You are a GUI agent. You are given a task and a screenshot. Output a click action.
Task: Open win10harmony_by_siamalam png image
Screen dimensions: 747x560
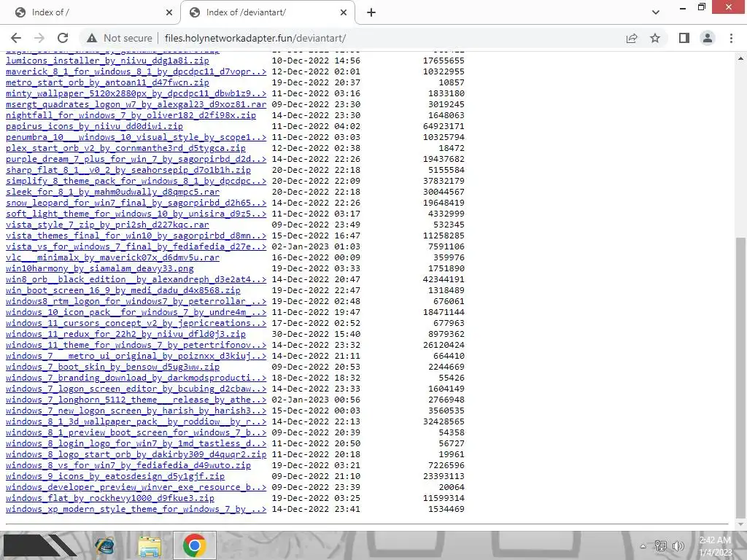coord(99,268)
